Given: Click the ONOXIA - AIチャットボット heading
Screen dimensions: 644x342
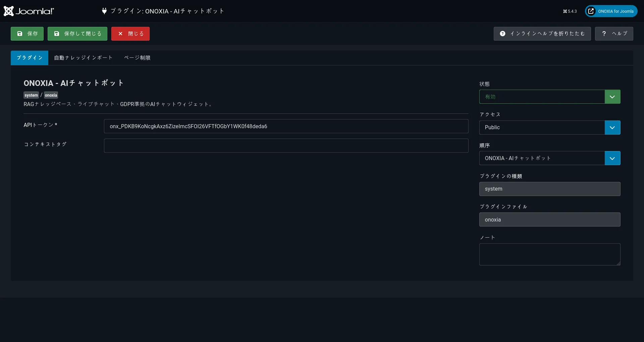Looking at the screenshot, I should [73, 83].
